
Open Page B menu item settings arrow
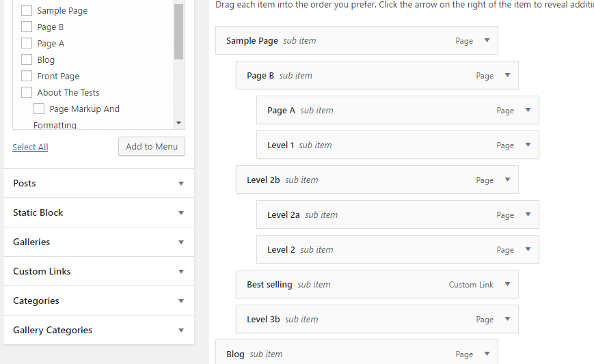click(508, 75)
